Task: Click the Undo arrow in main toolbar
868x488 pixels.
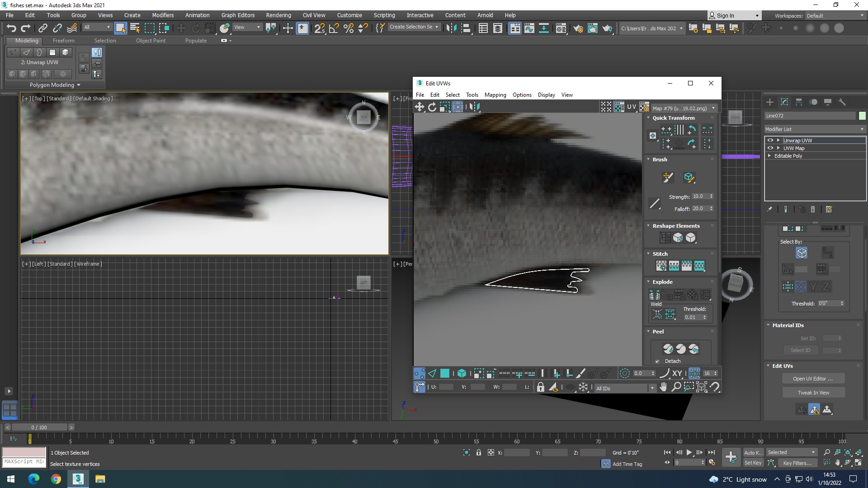Action: [11, 28]
